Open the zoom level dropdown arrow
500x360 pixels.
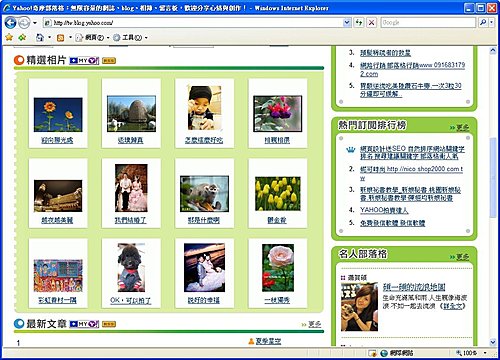485,353
